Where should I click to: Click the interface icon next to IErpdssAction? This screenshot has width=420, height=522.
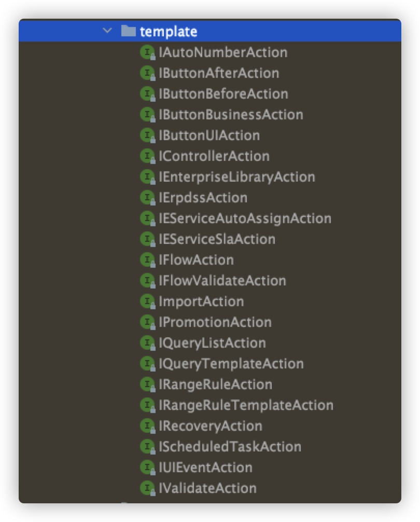click(147, 198)
